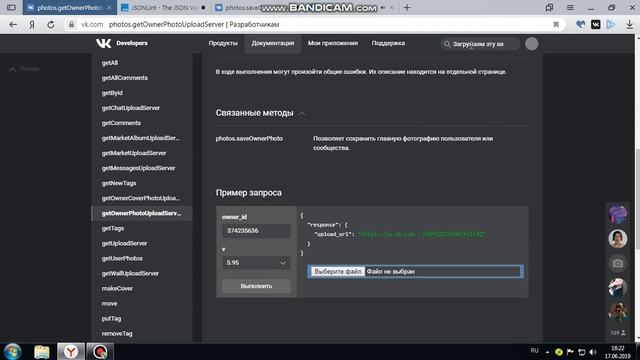Image resolution: width=640 pixels, height=360 pixels.
Task: Open the photos.saveOwnerPhoto method link
Action: 249,139
